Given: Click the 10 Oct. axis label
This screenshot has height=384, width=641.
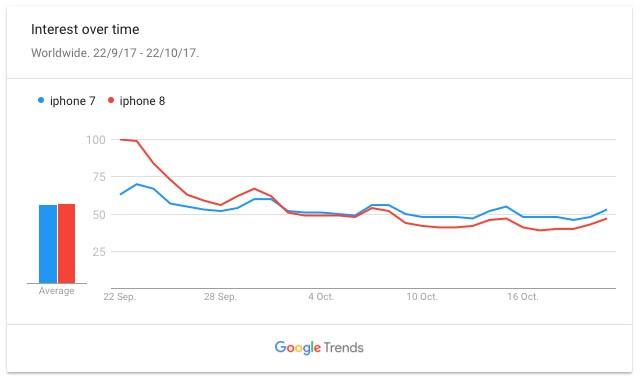Looking at the screenshot, I should (422, 297).
